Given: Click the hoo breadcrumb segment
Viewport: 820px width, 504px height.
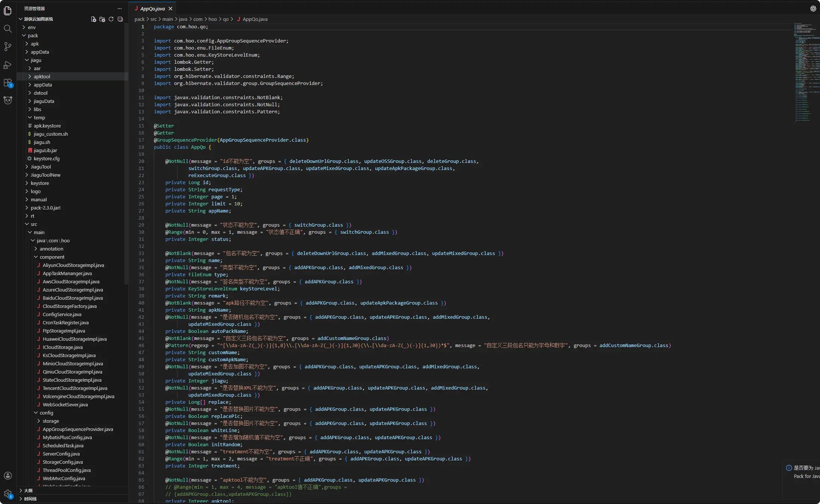Looking at the screenshot, I should pos(212,19).
